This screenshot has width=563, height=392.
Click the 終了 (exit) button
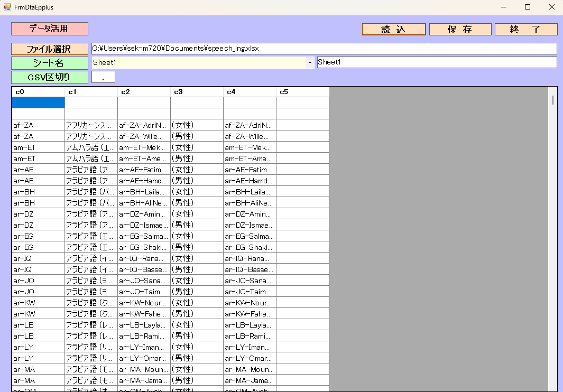point(525,30)
